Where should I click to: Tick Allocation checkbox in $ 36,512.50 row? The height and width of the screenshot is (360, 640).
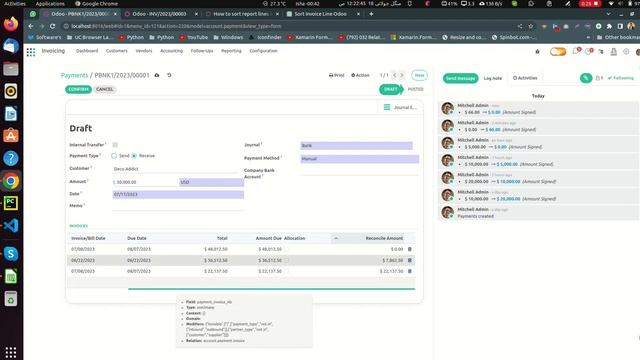tap(287, 260)
